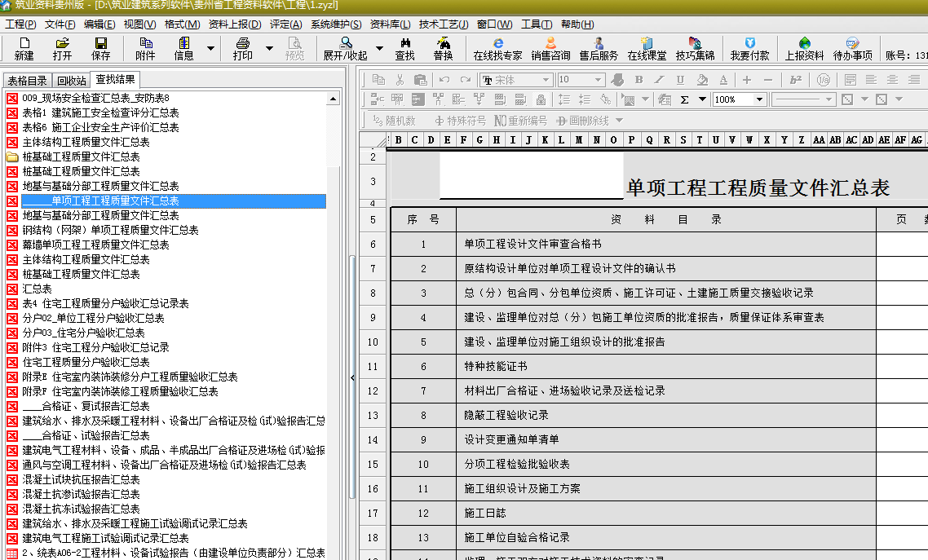The image size is (928, 560).
Task: Open a file with the 打开 icon
Action: coord(62,49)
